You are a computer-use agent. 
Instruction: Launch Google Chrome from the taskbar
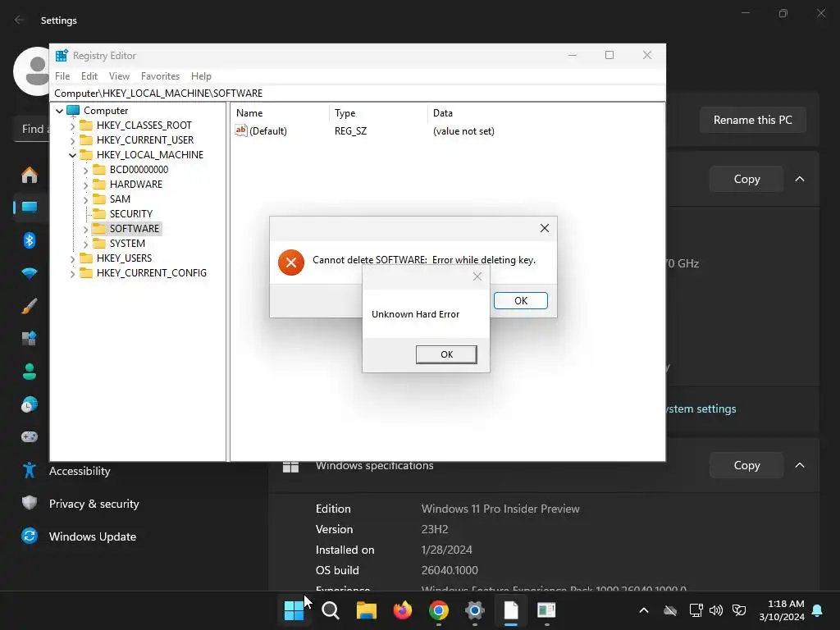click(x=438, y=610)
